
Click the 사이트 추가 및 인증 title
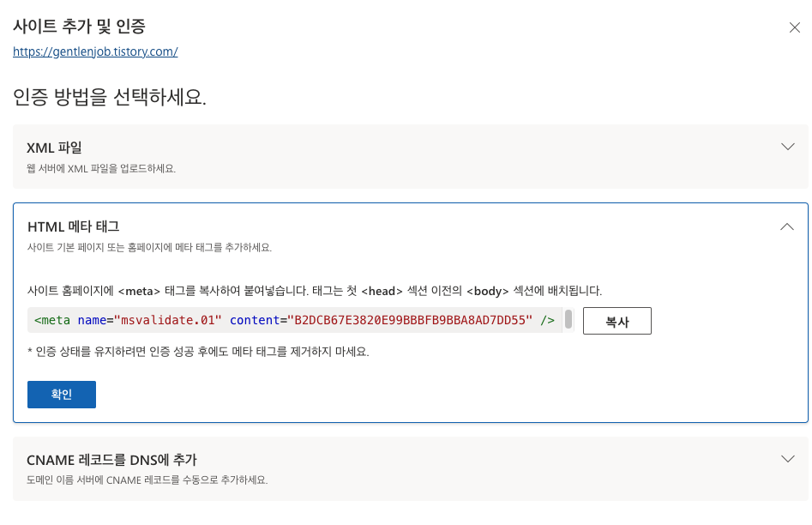[x=79, y=26]
